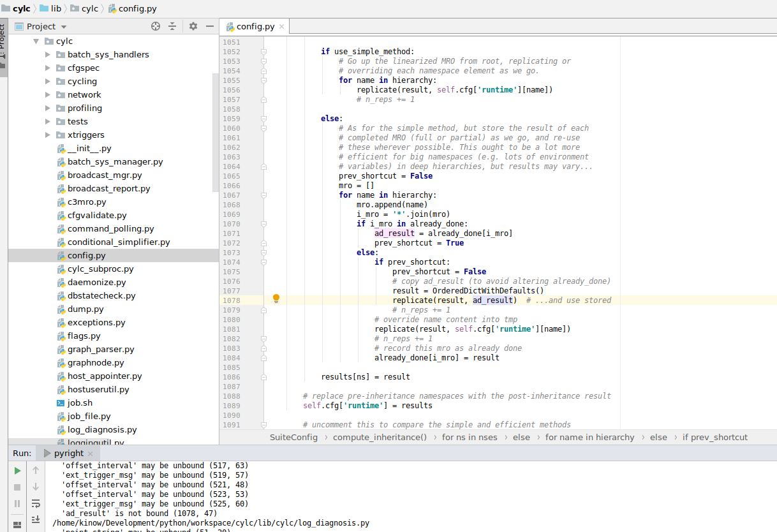Hide the Project panel with minus icon

[210, 26]
